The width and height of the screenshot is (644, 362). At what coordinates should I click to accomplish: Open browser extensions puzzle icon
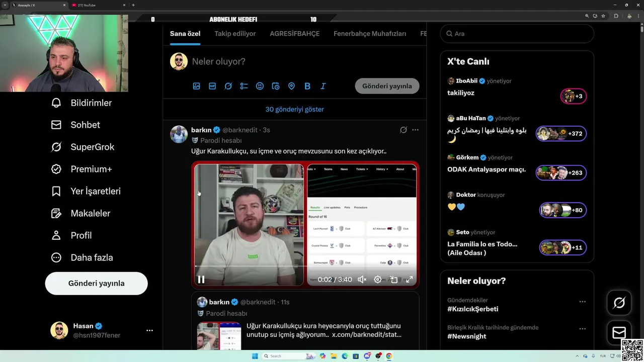click(x=616, y=16)
